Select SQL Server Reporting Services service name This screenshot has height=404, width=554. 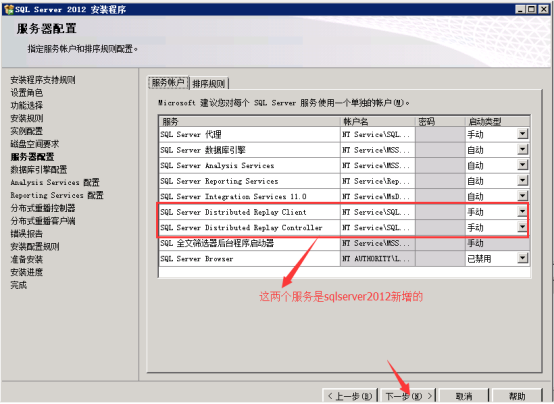point(219,181)
